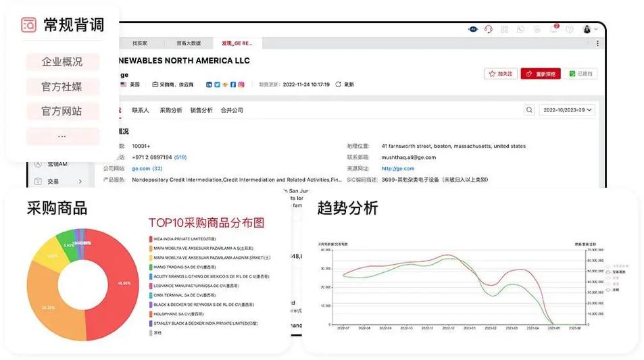The image size is (644, 360).
Task: Click the refresh icon next to 刷新
Action: pyautogui.click(x=338, y=84)
